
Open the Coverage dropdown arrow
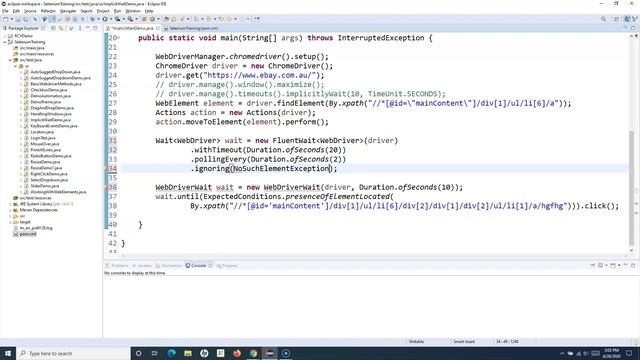(124, 19)
